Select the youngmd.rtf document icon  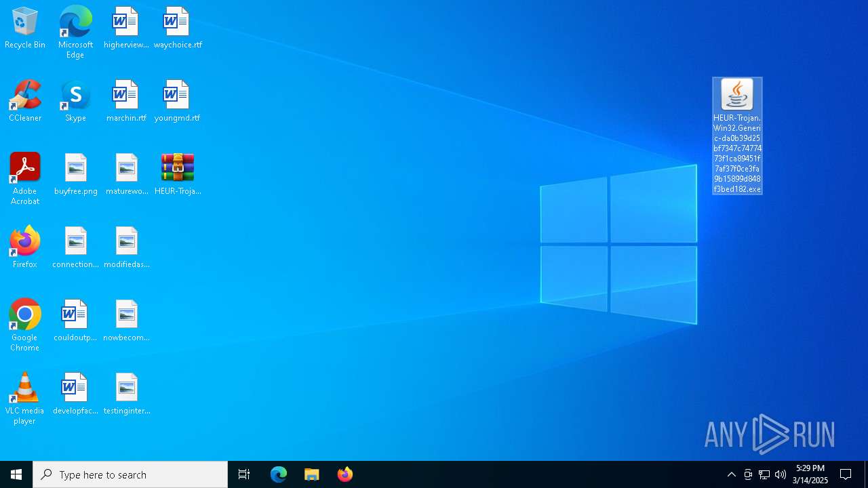(x=177, y=102)
